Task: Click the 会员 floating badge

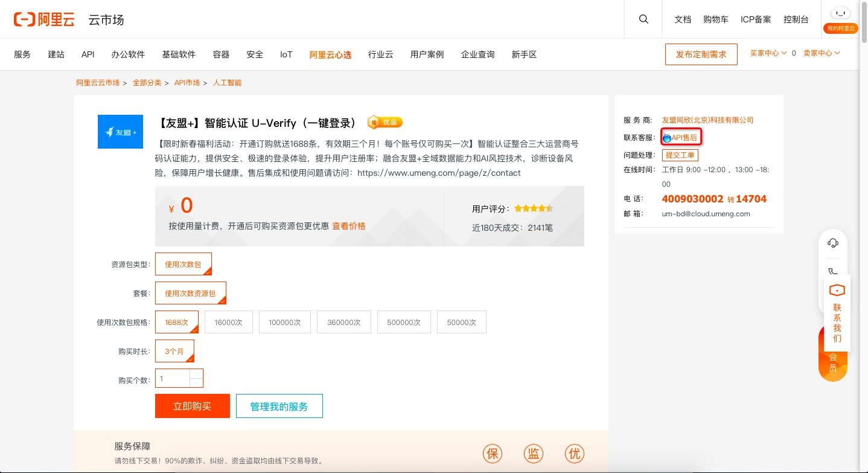Action: (x=833, y=364)
